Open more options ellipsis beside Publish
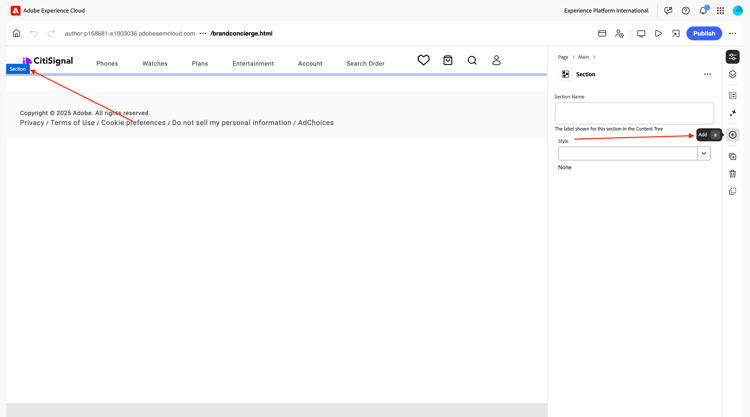750x417 pixels. 732,33
